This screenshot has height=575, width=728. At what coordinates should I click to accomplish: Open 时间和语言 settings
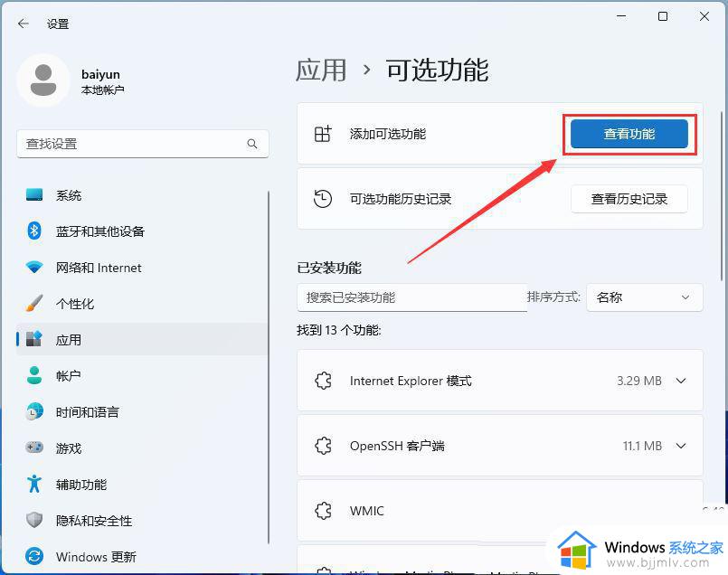pyautogui.click(x=142, y=411)
